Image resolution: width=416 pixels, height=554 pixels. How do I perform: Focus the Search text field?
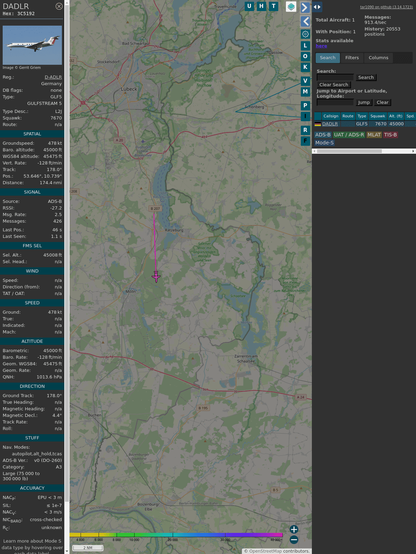pos(335,77)
